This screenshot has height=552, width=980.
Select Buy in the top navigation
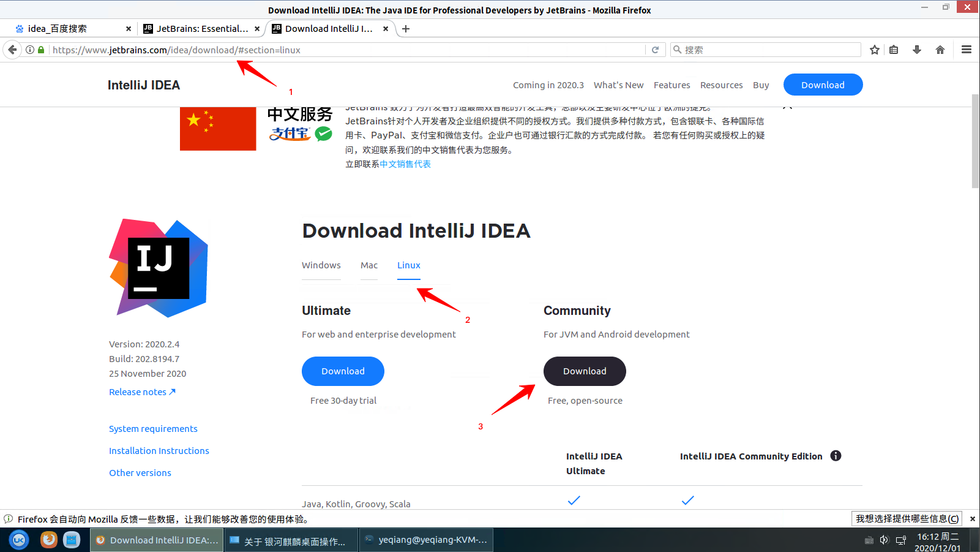pos(760,85)
